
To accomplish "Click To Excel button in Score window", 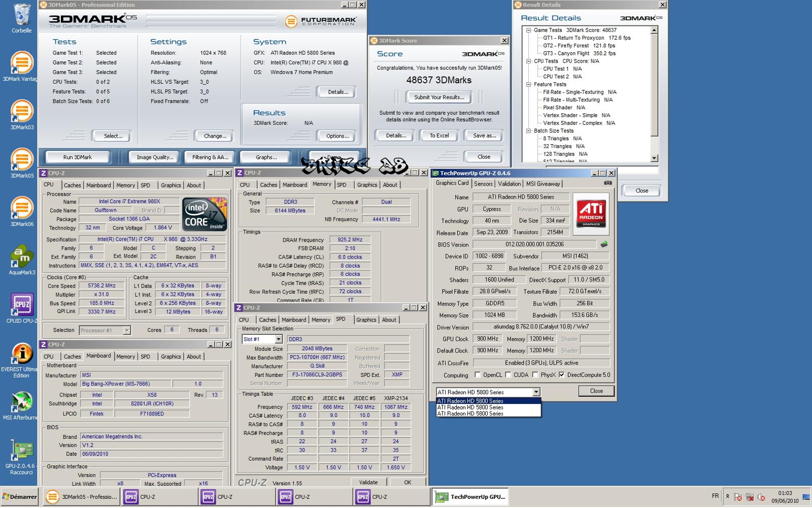I will tap(439, 136).
